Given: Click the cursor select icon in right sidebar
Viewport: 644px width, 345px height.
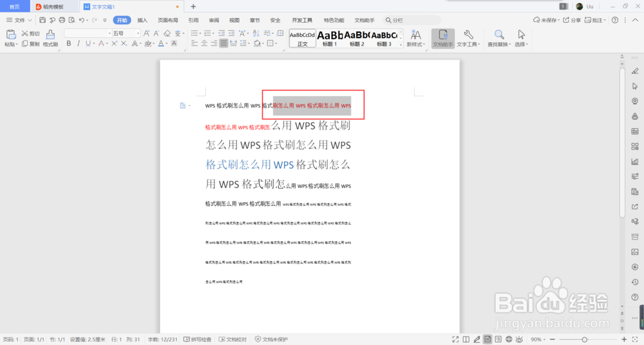Looking at the screenshot, I should tap(635, 86).
